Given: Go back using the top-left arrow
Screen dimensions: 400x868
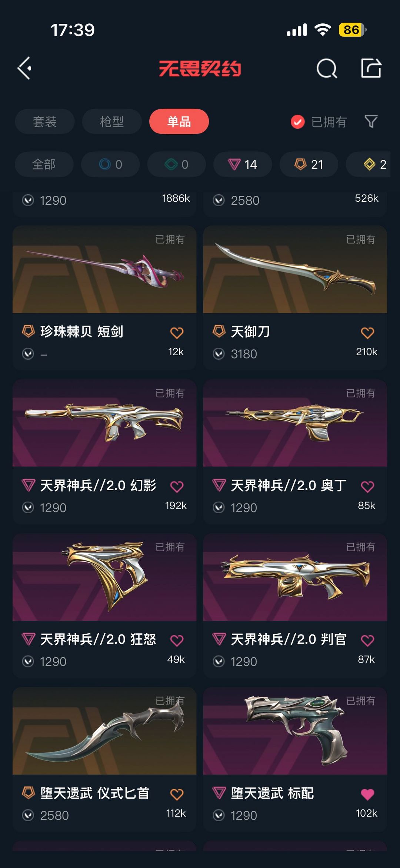Looking at the screenshot, I should 25,68.
